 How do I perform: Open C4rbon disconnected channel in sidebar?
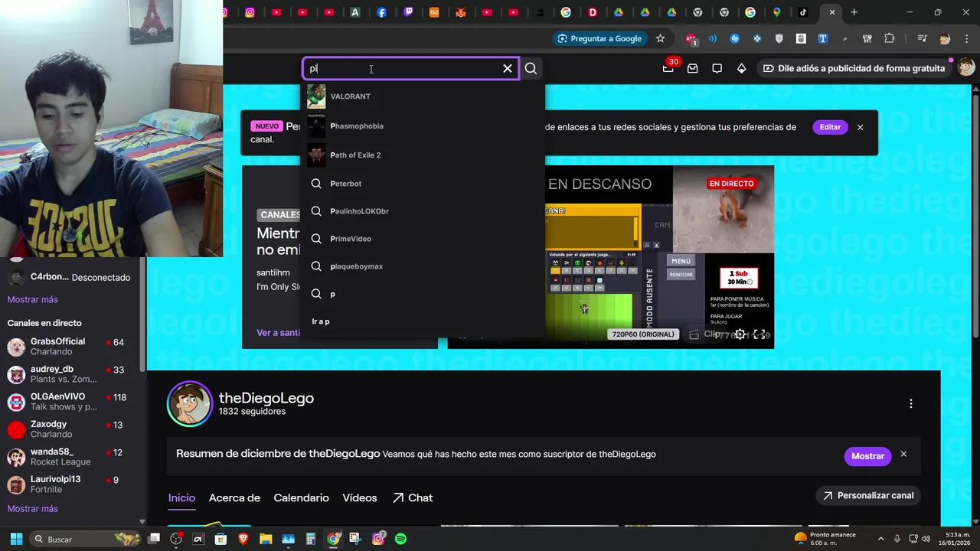70,277
